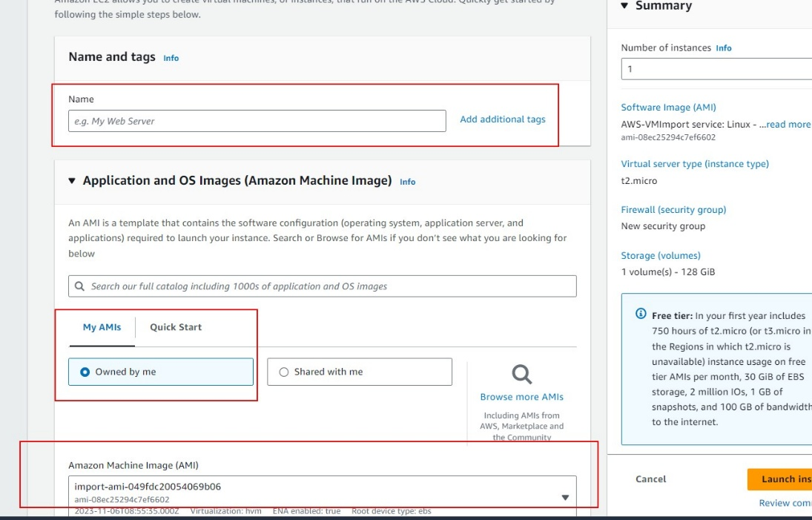This screenshot has height=520, width=812.
Task: Select the Shared with me radio option
Action: pyautogui.click(x=283, y=372)
